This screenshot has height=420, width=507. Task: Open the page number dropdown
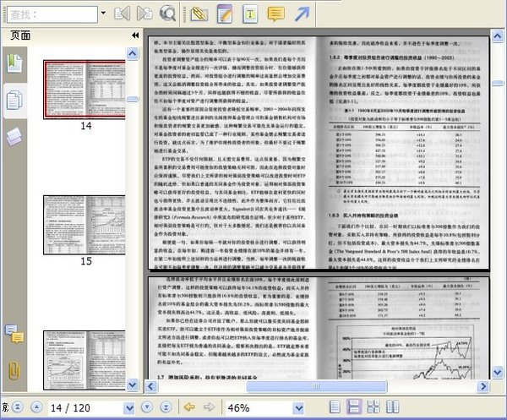pos(129,408)
